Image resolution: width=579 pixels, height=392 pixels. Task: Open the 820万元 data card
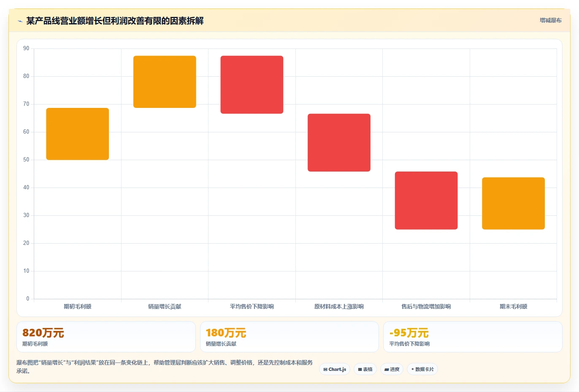pyautogui.click(x=106, y=337)
